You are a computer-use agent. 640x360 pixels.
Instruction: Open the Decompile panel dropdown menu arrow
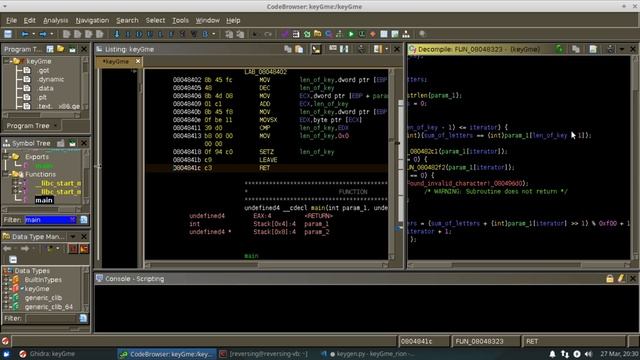622,49
